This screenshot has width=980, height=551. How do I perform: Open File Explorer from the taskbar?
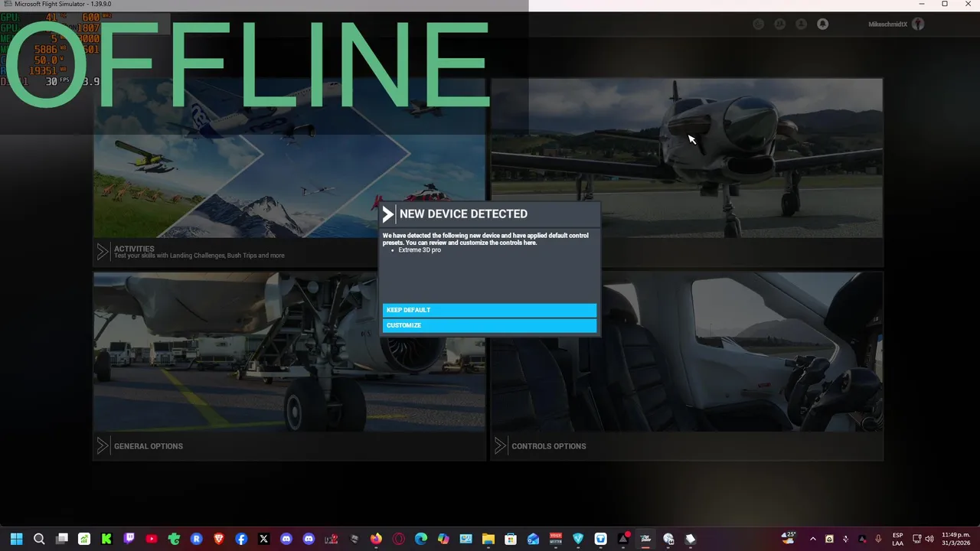tap(488, 539)
